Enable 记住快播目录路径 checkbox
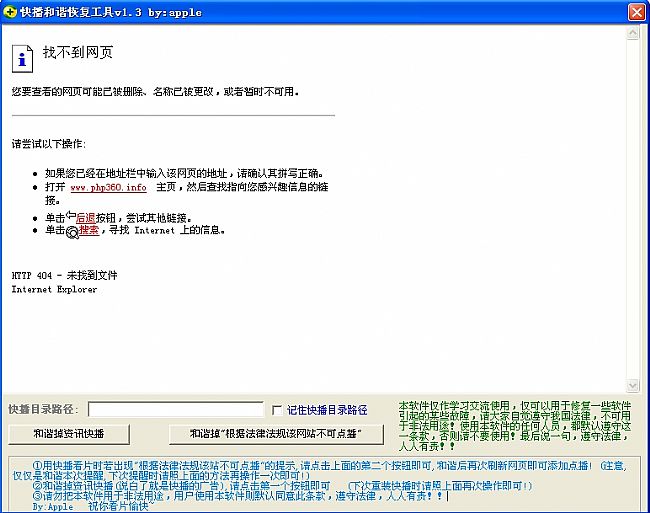The height and width of the screenshot is (513, 650). coord(277,410)
